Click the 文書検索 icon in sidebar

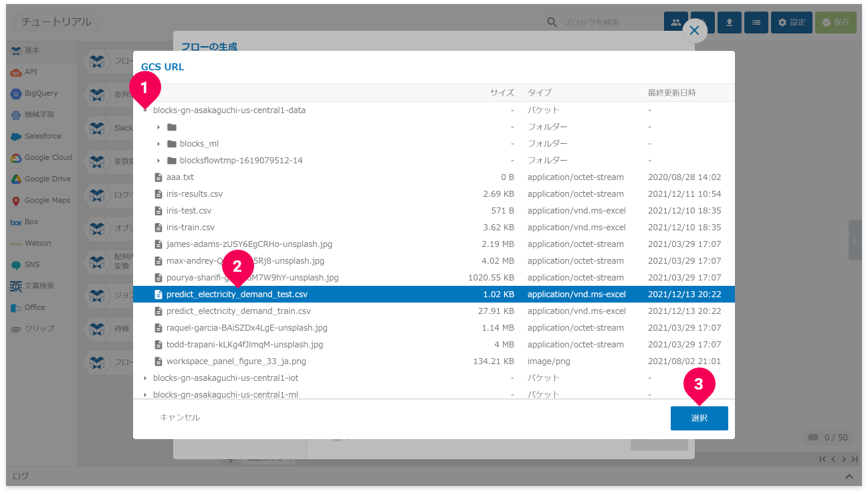click(x=16, y=286)
